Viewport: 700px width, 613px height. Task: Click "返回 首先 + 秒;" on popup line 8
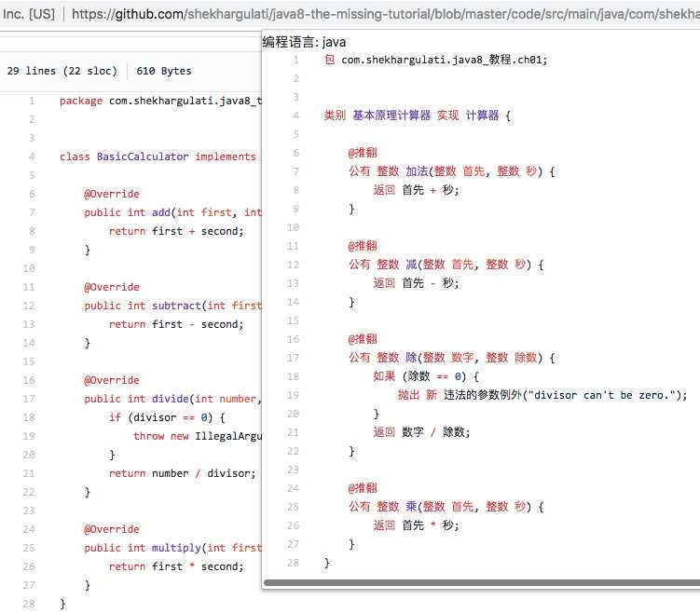pyautogui.click(x=416, y=190)
